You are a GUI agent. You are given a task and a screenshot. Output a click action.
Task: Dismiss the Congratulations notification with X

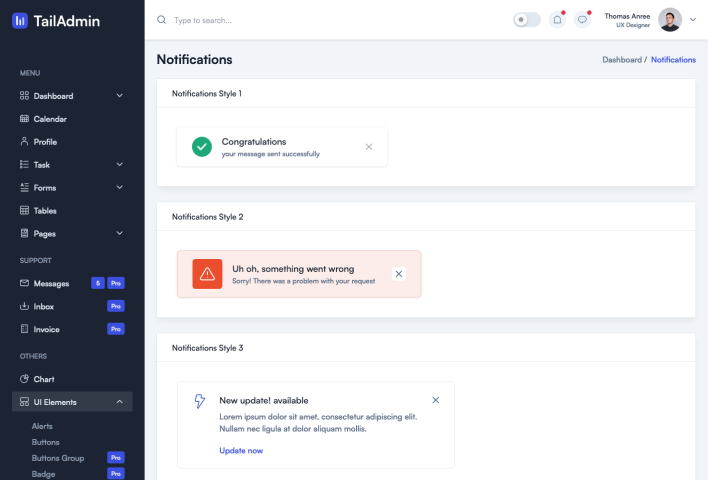coord(369,147)
